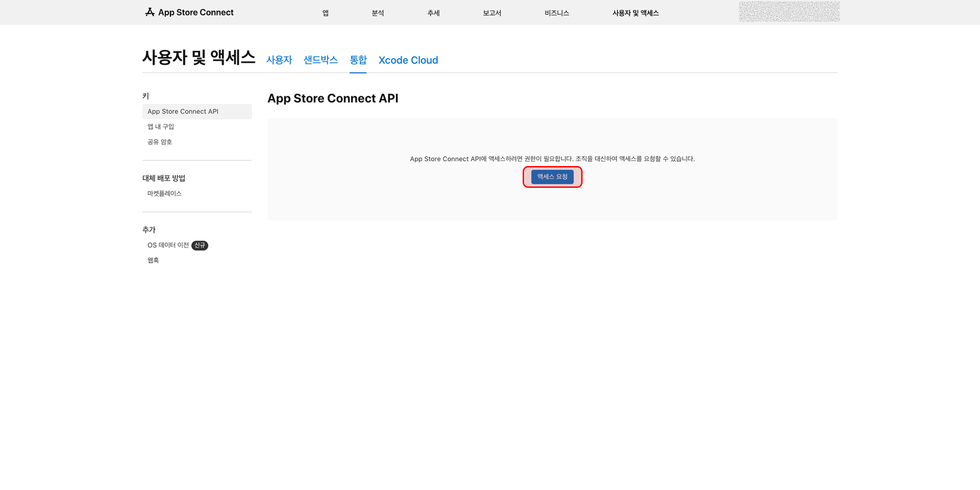
Task: Switch to the 샌드박스 tab
Action: click(x=321, y=60)
